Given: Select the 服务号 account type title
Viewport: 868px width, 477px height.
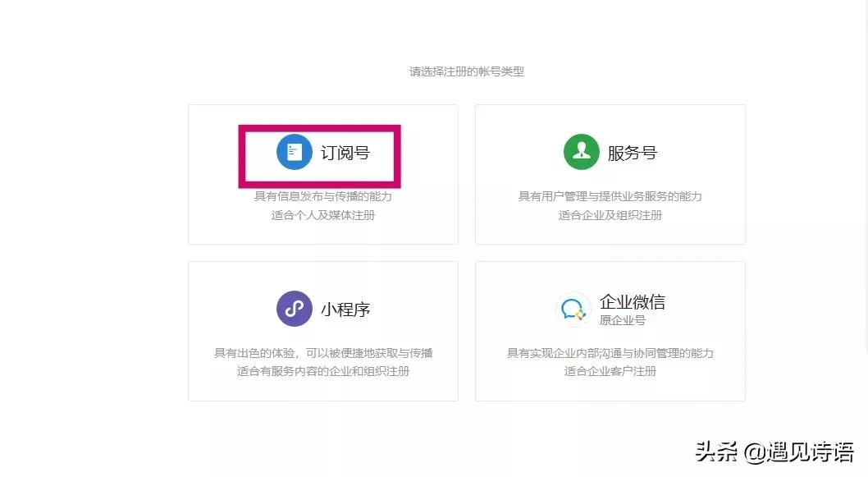Looking at the screenshot, I should pos(633,153).
